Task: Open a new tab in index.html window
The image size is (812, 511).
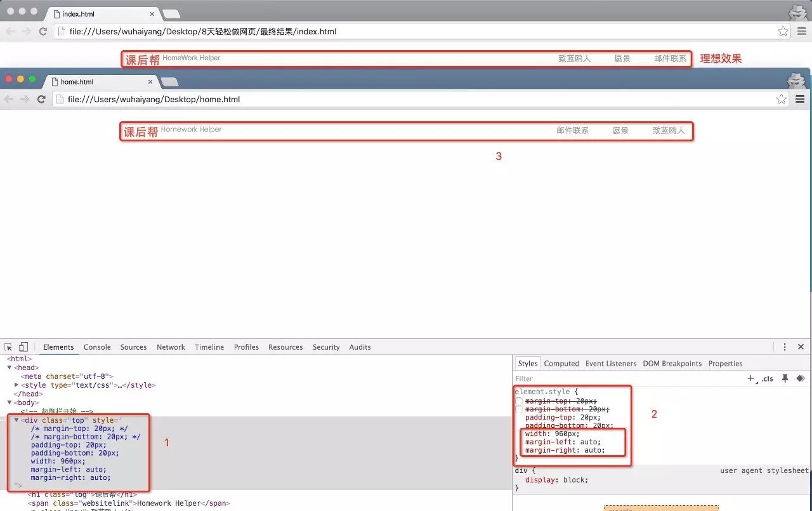Action: 171,14
